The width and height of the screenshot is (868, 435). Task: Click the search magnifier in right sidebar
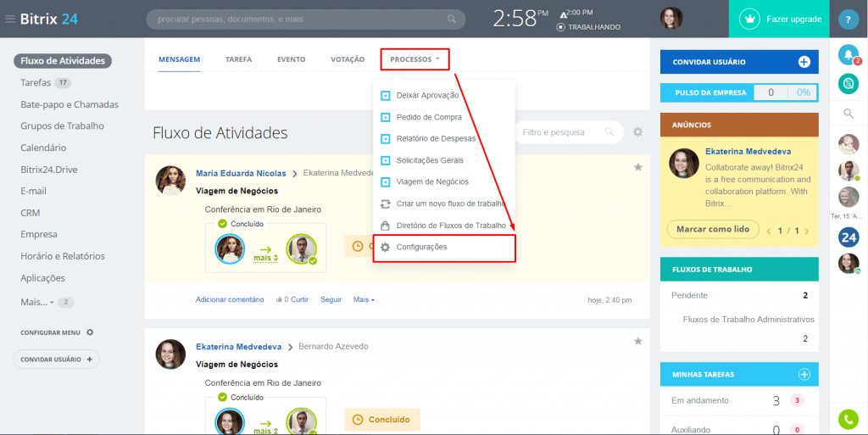pos(848,114)
